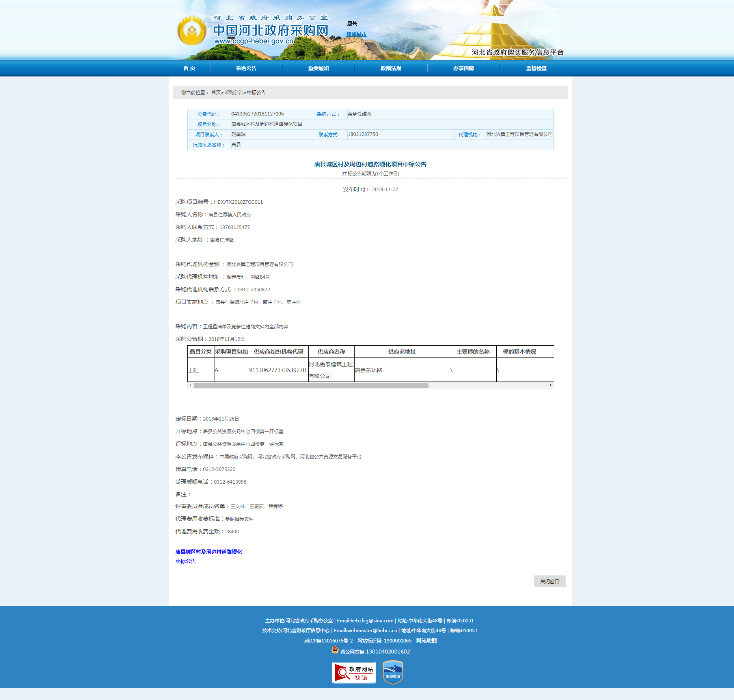Open the 监督检查 navigation item
Image resolution: width=734 pixels, height=700 pixels.
pyautogui.click(x=536, y=69)
